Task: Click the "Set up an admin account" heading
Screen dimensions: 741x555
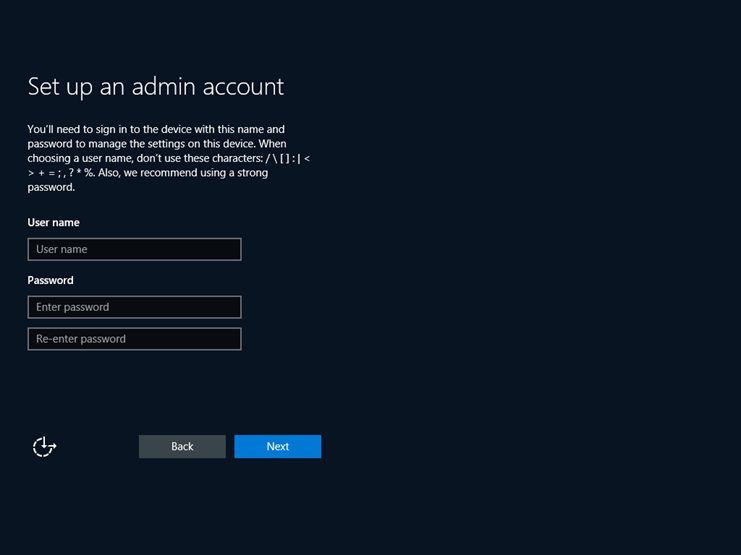Action: 155,86
